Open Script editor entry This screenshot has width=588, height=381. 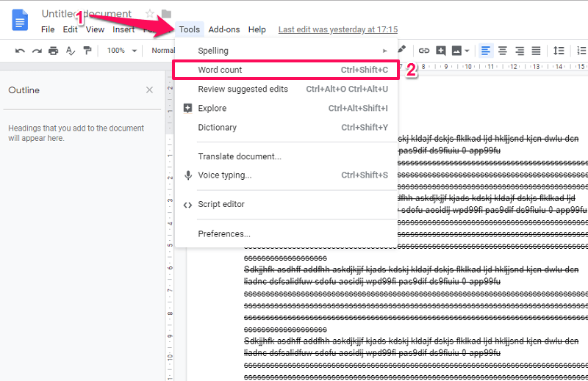[286, 204]
